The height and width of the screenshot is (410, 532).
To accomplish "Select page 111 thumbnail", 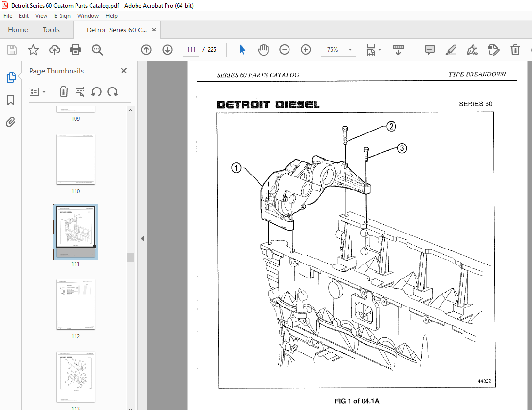I will point(76,232).
